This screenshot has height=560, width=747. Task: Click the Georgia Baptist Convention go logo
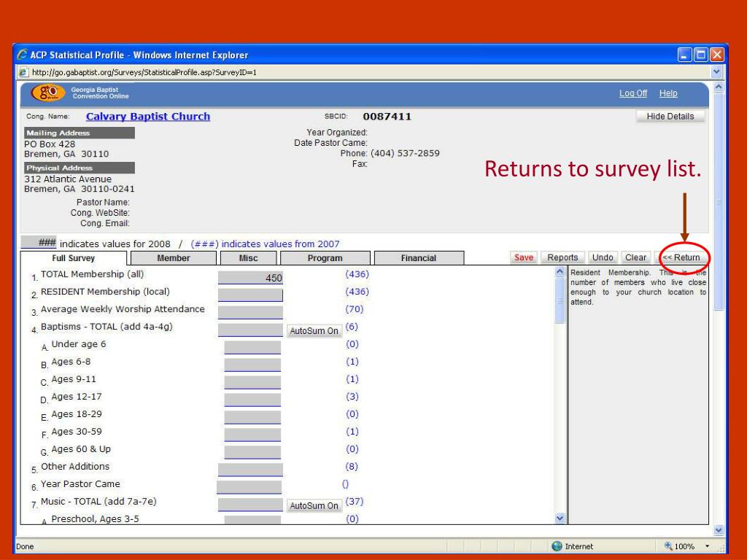pos(47,93)
